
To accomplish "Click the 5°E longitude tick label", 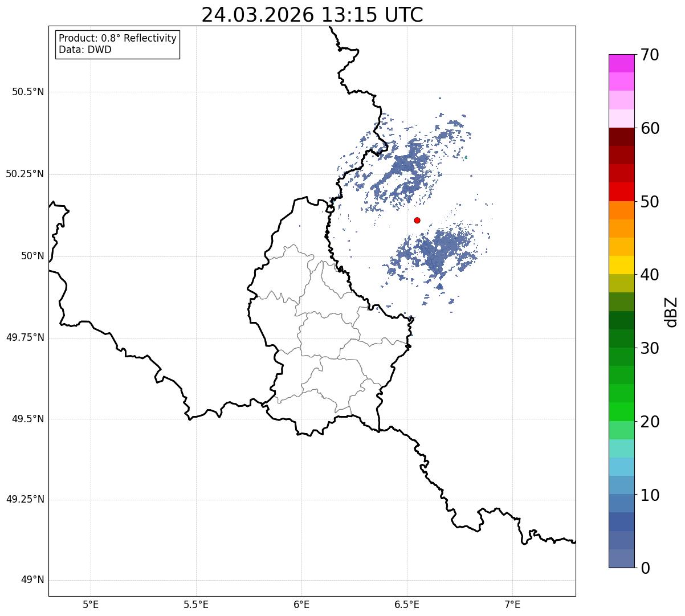I will pyautogui.click(x=91, y=604).
